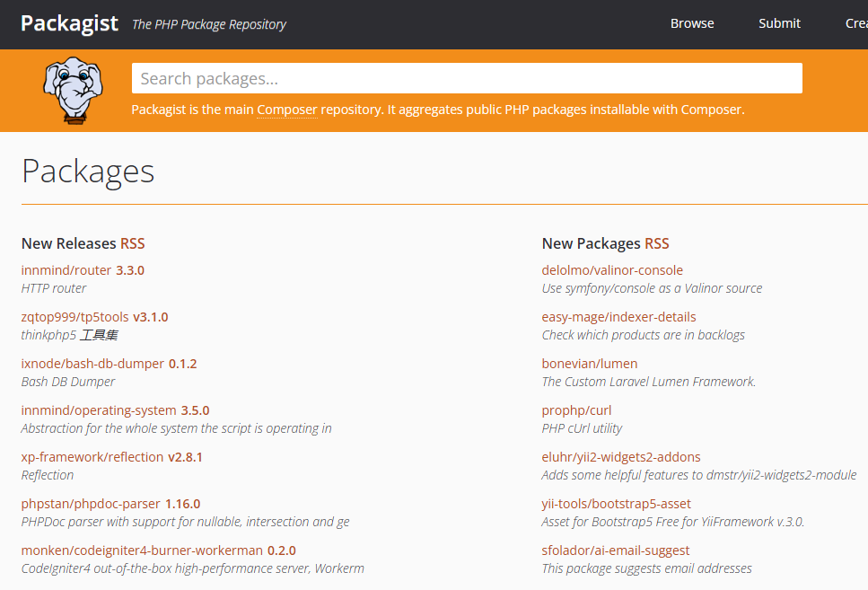Click the Packagist elephant mascot logo

[x=73, y=91]
